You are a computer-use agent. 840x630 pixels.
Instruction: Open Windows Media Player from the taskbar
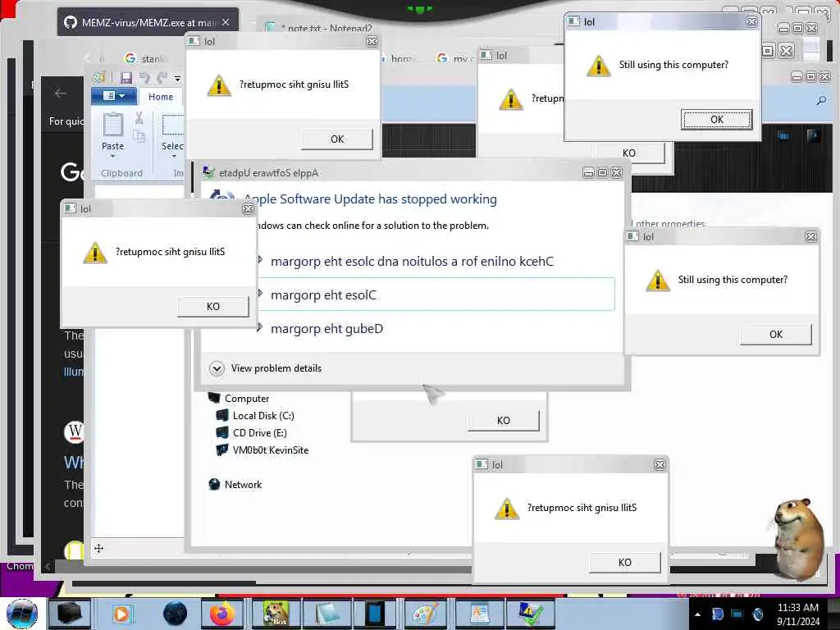(121, 614)
